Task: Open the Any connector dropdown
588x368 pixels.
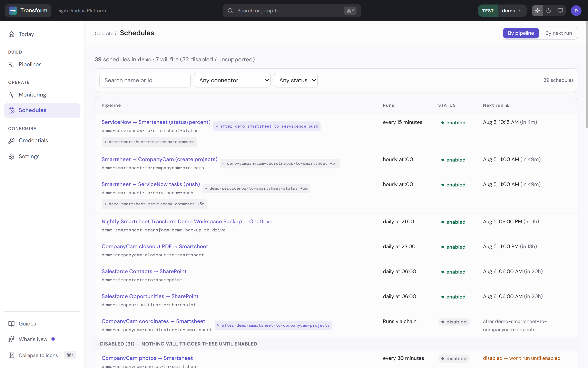Action: pos(232,80)
